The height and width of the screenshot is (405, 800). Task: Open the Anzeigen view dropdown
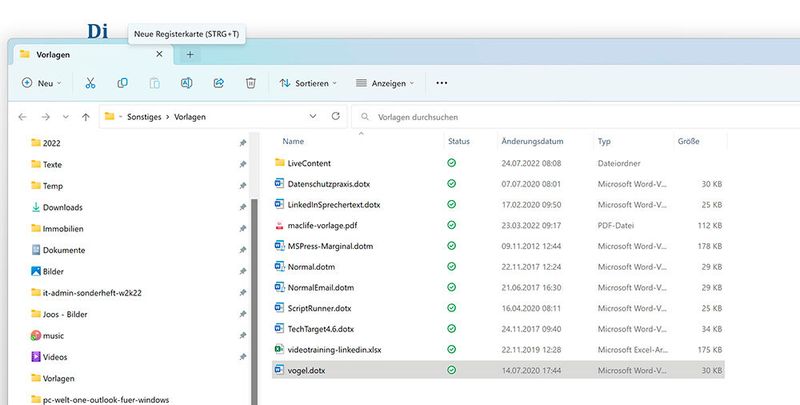tap(385, 83)
